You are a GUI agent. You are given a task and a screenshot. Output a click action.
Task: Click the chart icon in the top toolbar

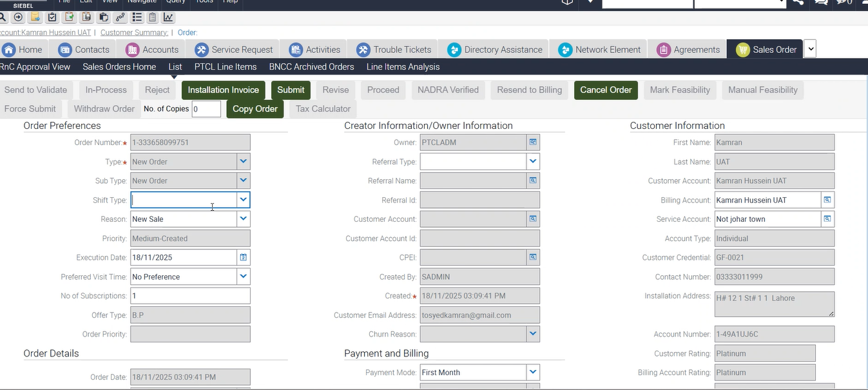click(168, 17)
